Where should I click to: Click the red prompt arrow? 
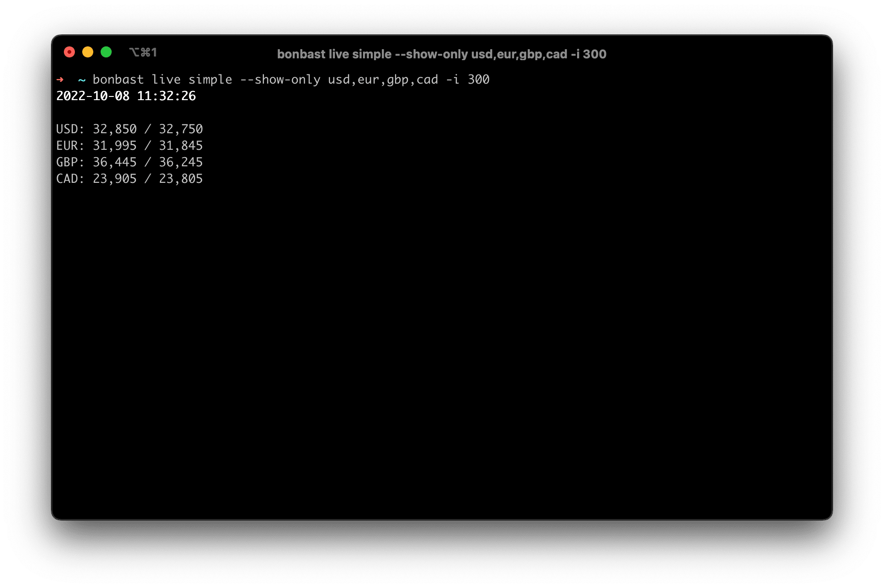[60, 79]
